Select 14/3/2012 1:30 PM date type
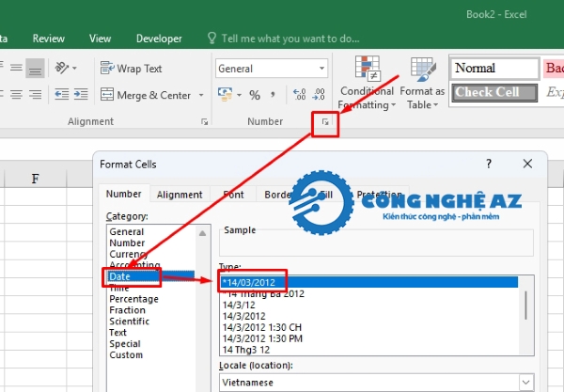564x392 pixels. coord(262,338)
